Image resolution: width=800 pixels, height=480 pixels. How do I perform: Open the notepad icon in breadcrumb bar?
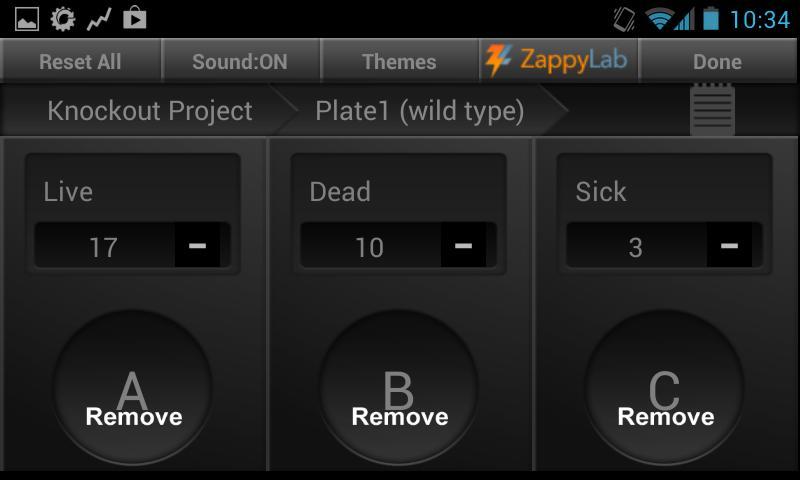pos(712,109)
